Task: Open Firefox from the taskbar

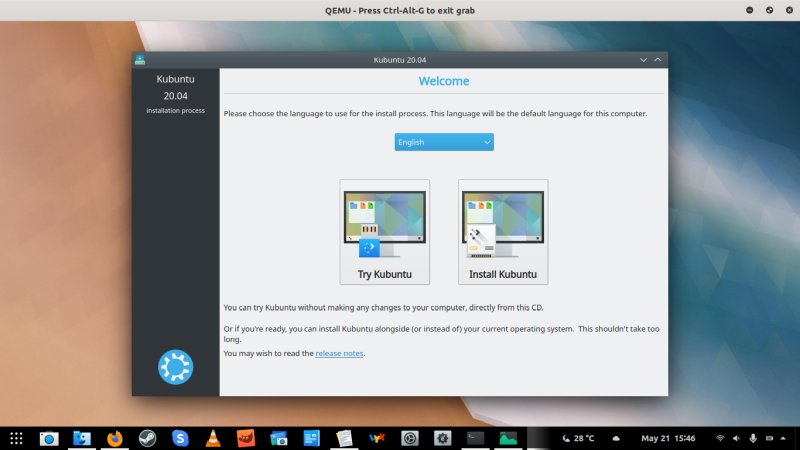Action: coord(115,438)
